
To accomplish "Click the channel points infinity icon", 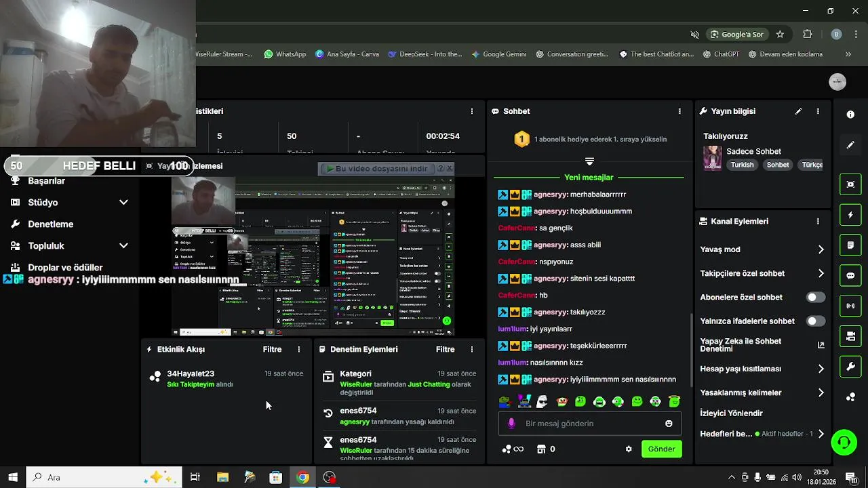I will pyautogui.click(x=513, y=449).
